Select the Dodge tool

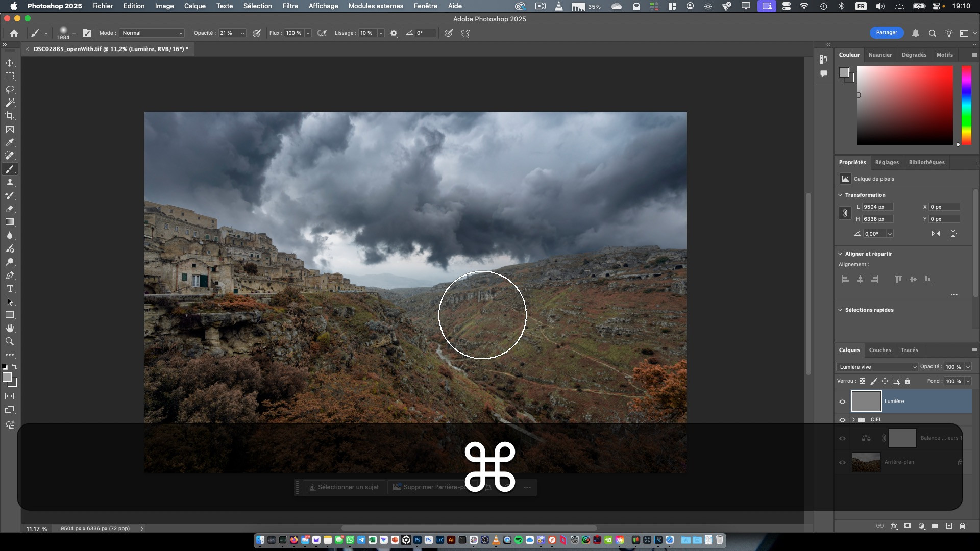10,262
